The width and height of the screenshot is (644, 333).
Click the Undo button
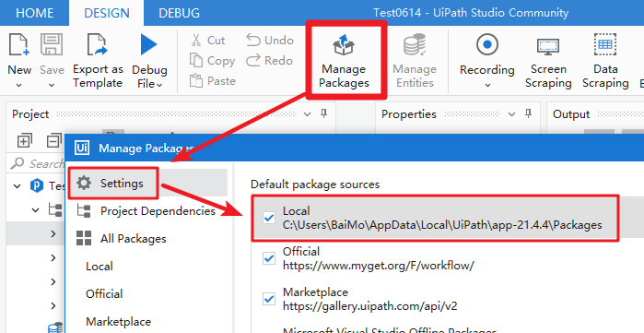click(270, 41)
